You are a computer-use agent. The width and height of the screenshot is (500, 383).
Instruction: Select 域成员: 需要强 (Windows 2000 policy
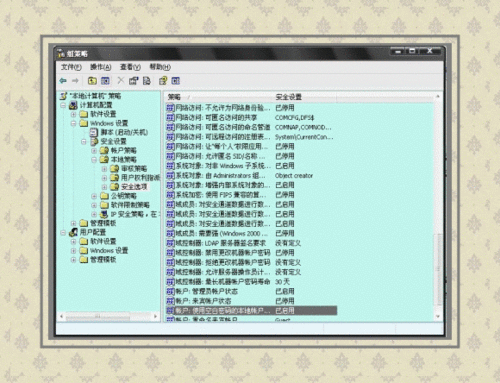coord(221,233)
